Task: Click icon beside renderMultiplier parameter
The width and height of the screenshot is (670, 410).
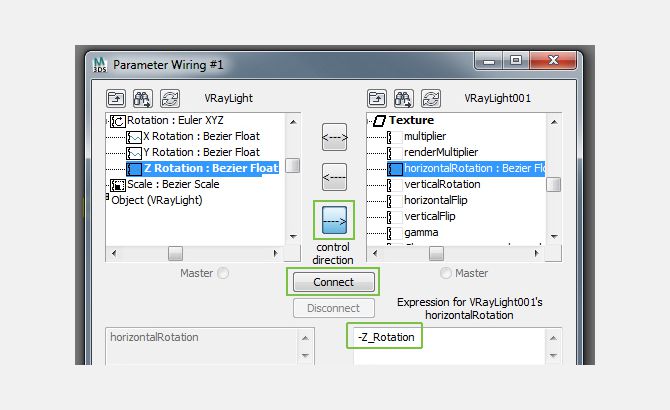Action: [x=395, y=153]
